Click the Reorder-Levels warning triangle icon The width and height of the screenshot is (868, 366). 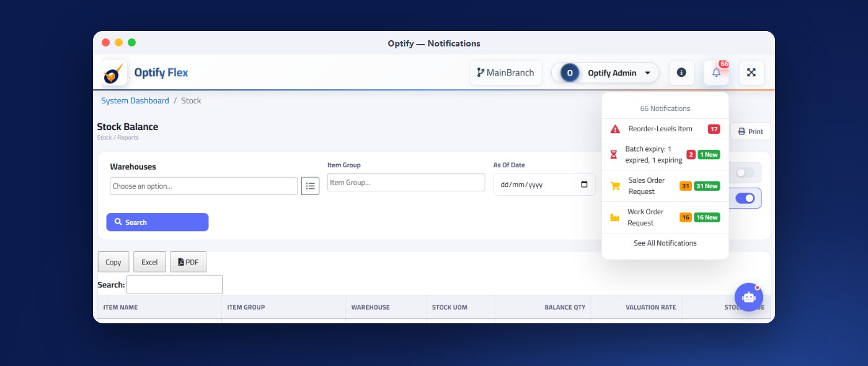(x=615, y=129)
